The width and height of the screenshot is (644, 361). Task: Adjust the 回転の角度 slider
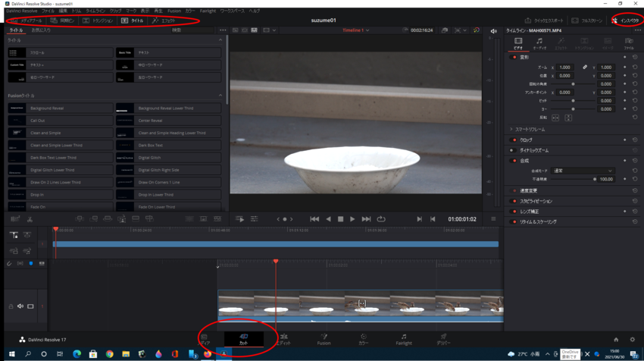click(574, 84)
